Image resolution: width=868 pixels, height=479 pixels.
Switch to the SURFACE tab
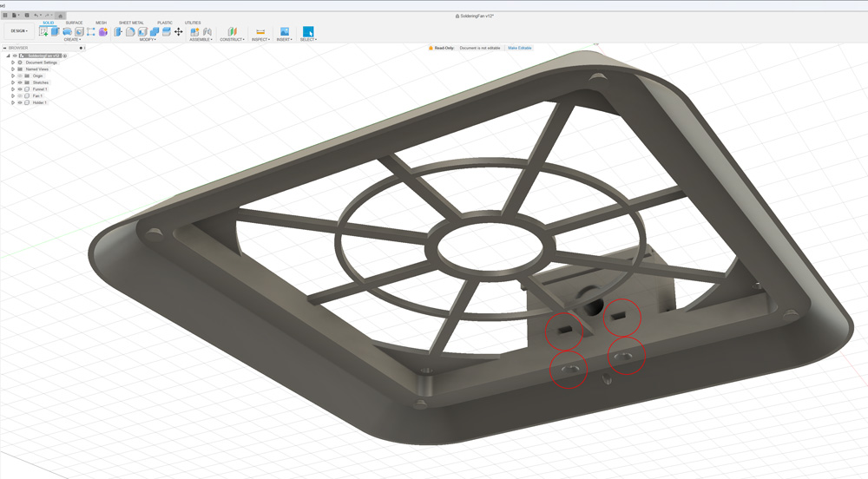tap(74, 23)
